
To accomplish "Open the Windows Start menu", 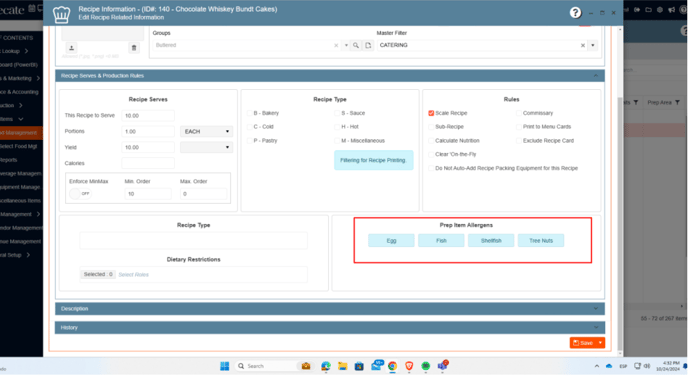I will 225,366.
